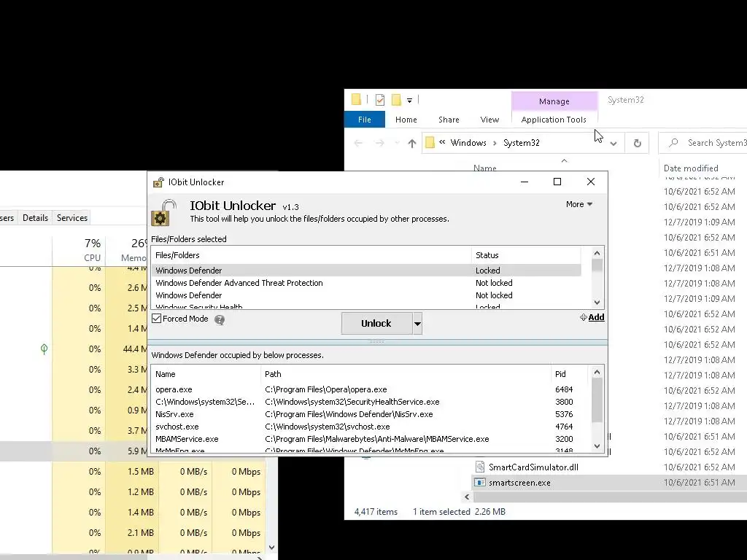Image resolution: width=747 pixels, height=560 pixels.
Task: Click the Status column header
Action: coord(526,255)
